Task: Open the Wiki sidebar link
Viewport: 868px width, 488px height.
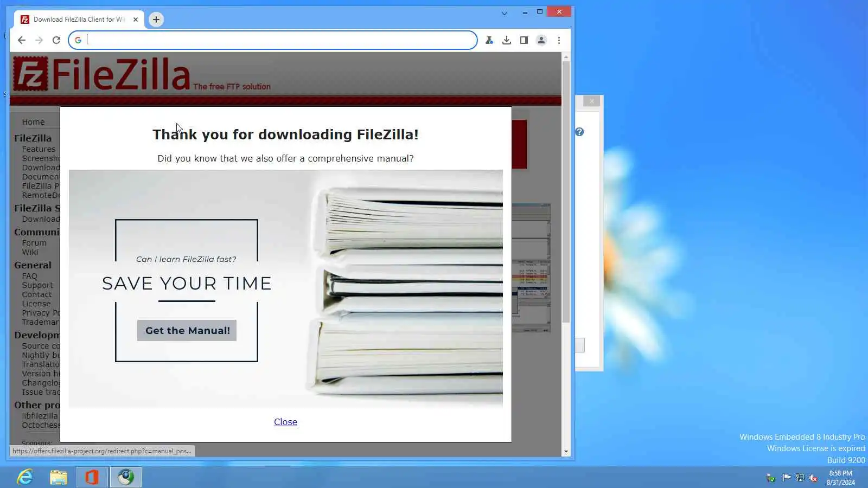Action: (30, 252)
